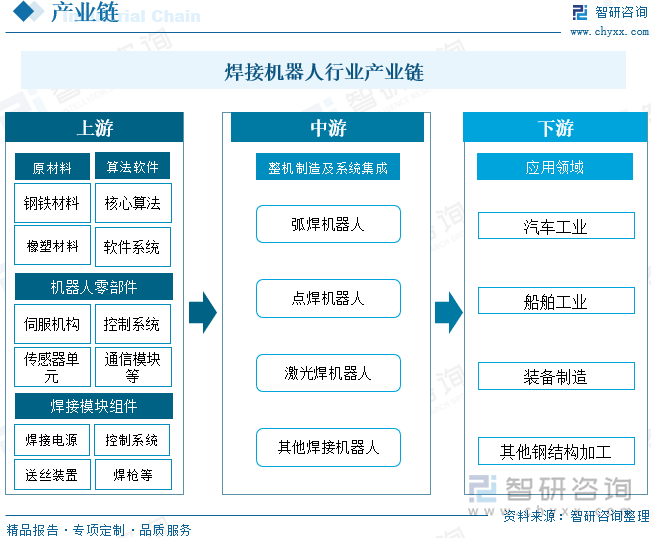The image size is (651, 538).
Task: Click the arrow between 上游 and 中游
Action: [x=203, y=312]
